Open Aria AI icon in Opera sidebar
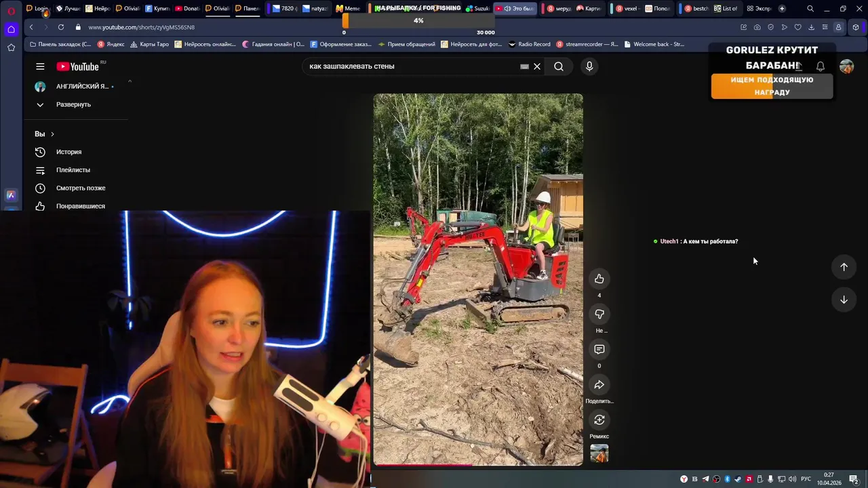Screen dimensions: 868x488 (x=11, y=195)
